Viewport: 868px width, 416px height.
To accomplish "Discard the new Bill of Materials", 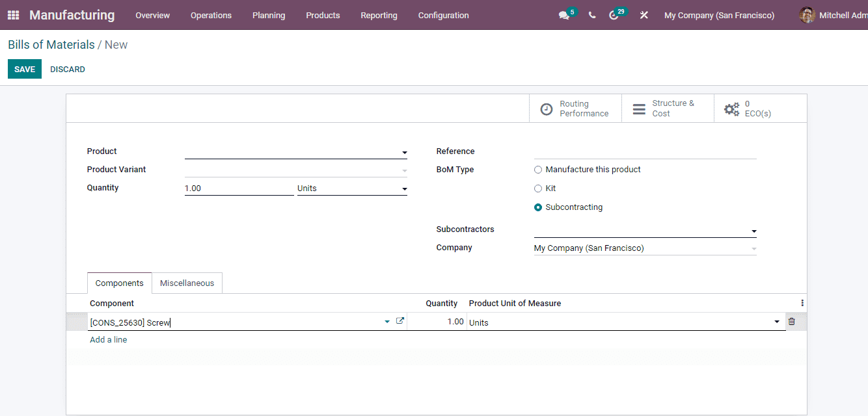I will [67, 68].
